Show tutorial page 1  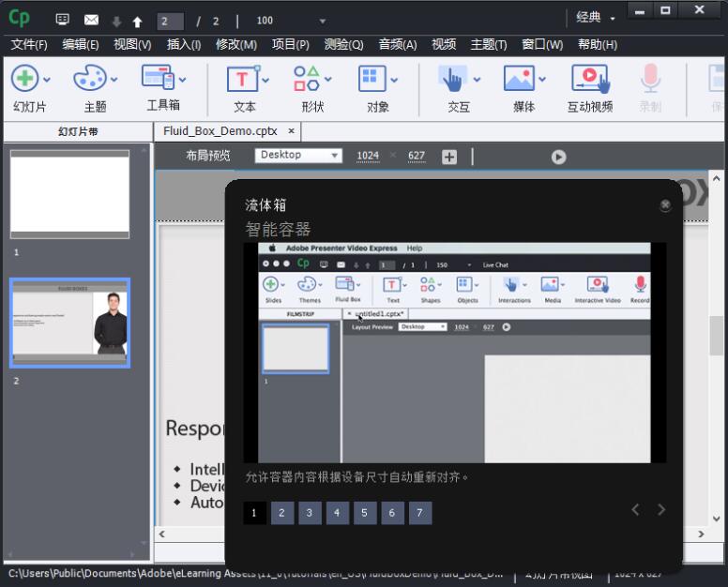click(x=254, y=513)
